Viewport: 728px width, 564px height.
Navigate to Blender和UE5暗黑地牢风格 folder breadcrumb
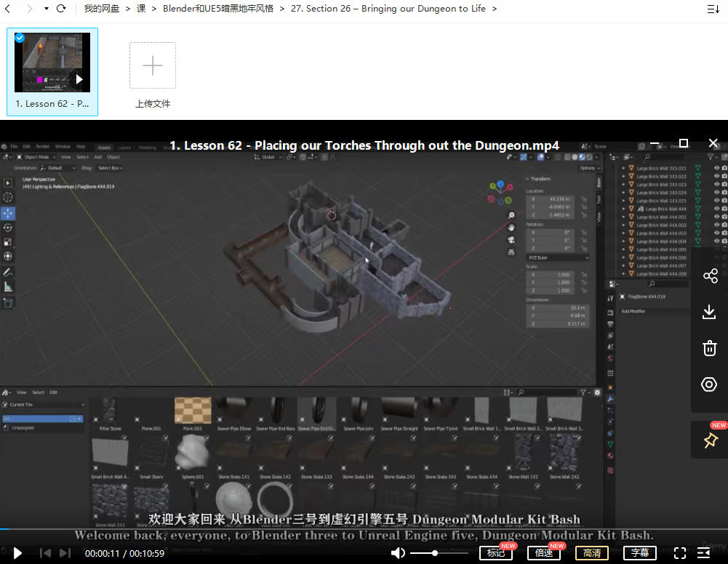[x=218, y=9]
